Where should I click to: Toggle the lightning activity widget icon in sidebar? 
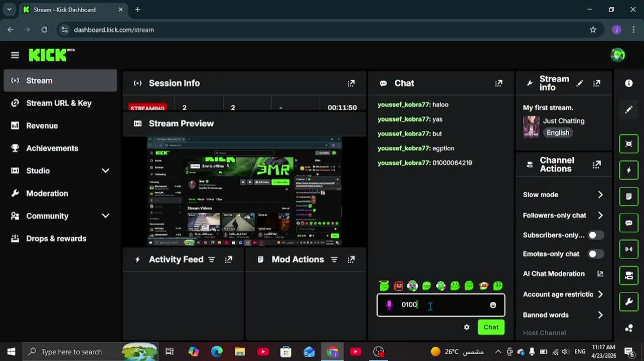[629, 170]
